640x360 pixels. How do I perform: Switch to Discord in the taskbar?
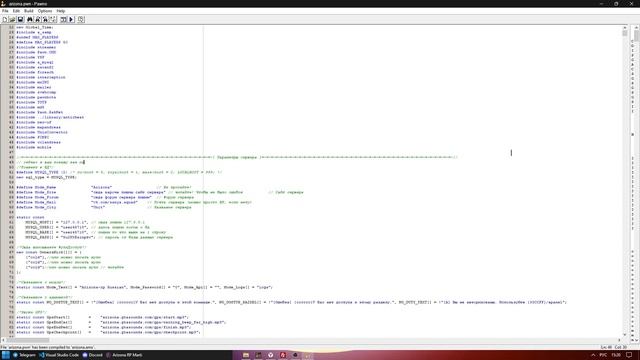[92, 355]
